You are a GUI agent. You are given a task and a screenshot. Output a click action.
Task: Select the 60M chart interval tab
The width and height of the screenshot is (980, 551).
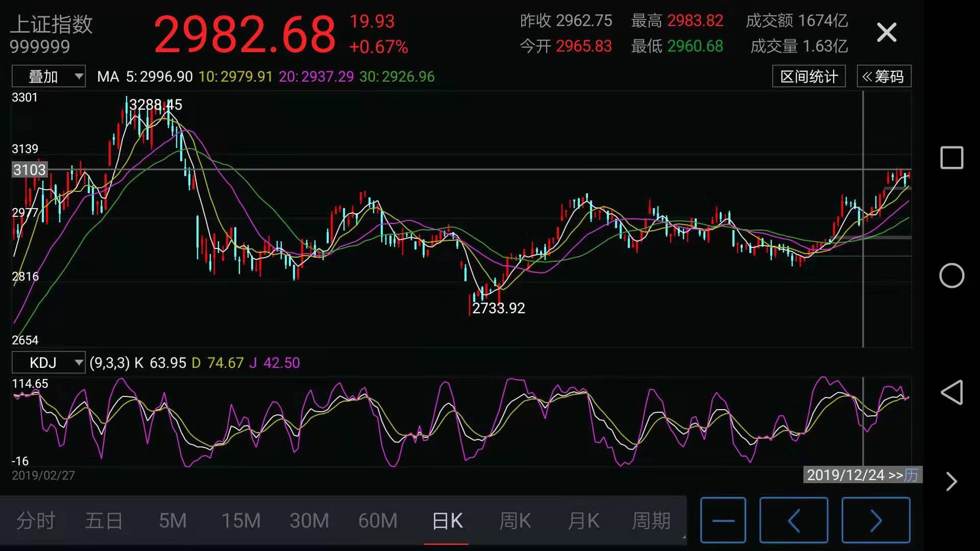[377, 521]
